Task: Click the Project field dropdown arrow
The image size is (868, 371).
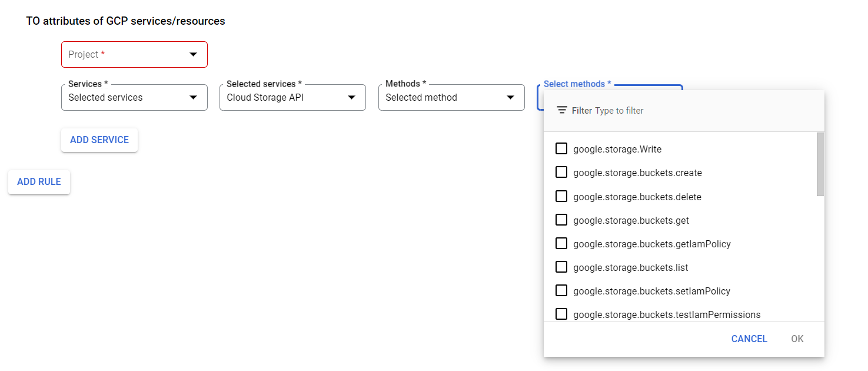Action: [193, 54]
